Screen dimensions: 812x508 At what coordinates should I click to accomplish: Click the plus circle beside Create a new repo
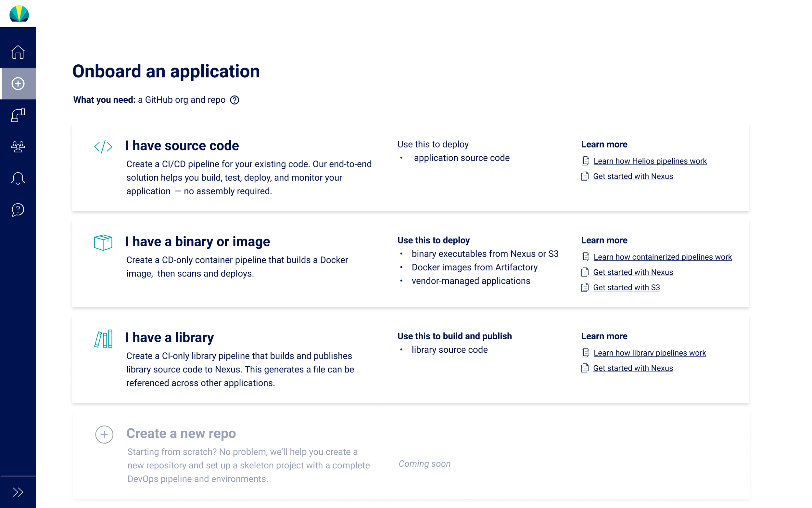pos(104,435)
